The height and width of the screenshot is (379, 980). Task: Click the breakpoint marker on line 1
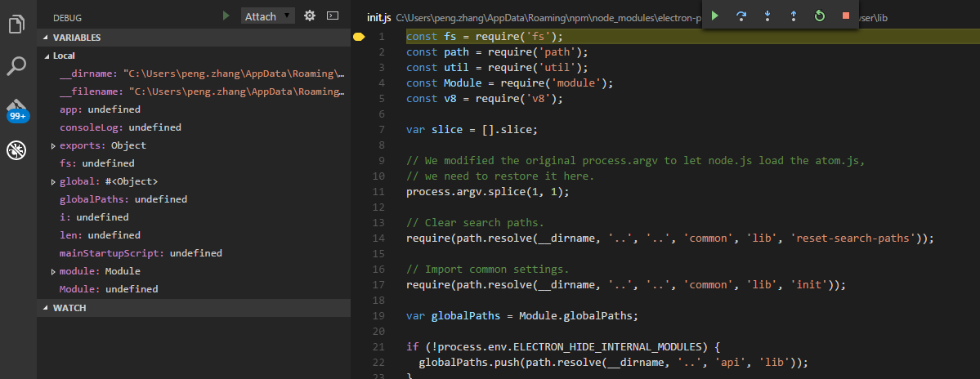click(359, 37)
